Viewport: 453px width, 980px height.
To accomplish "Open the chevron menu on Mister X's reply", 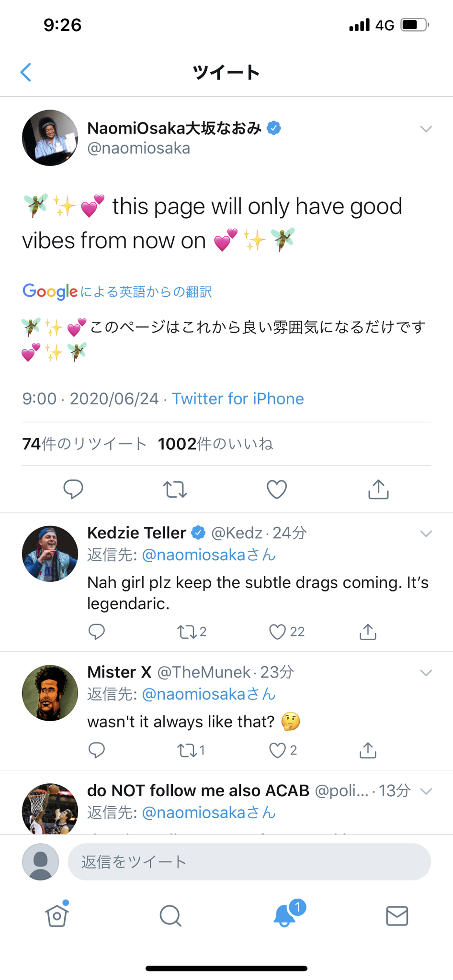I will coord(426,673).
